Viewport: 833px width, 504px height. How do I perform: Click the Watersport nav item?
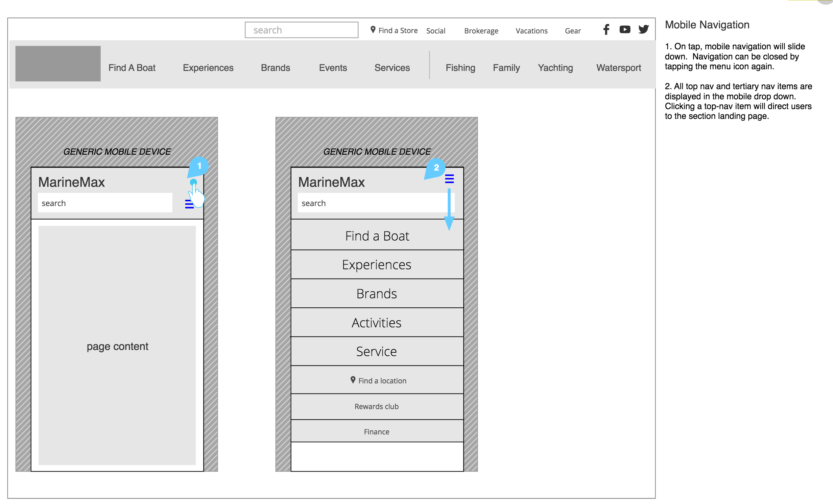618,68
